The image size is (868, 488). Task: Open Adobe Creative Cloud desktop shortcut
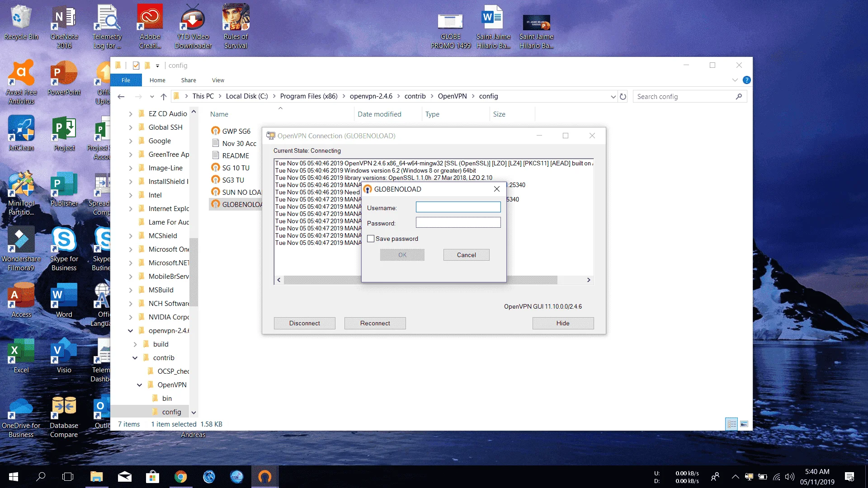tap(150, 27)
